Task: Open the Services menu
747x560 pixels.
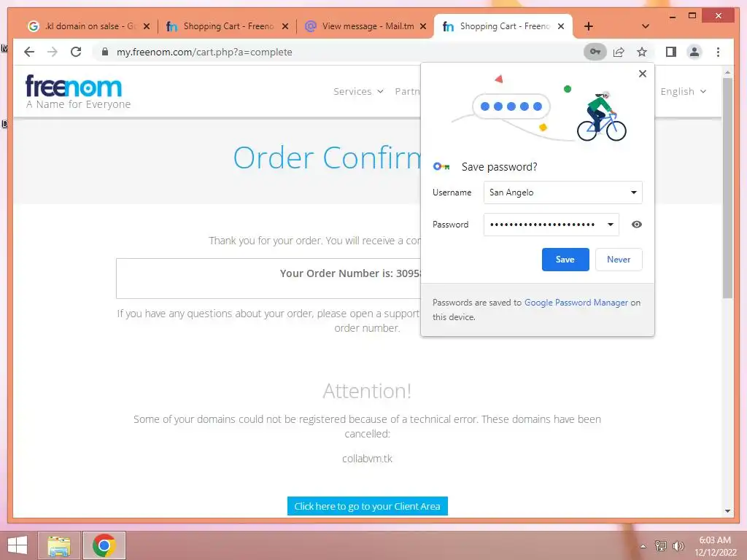Action: (x=358, y=91)
